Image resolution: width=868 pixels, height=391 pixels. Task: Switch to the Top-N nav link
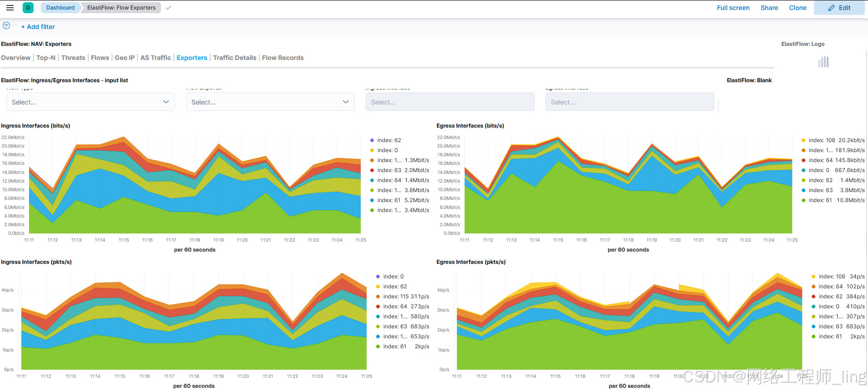[46, 58]
